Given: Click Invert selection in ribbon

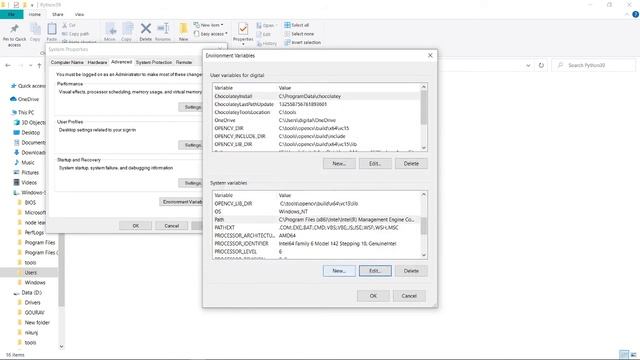Looking at the screenshot, I should (302, 42).
